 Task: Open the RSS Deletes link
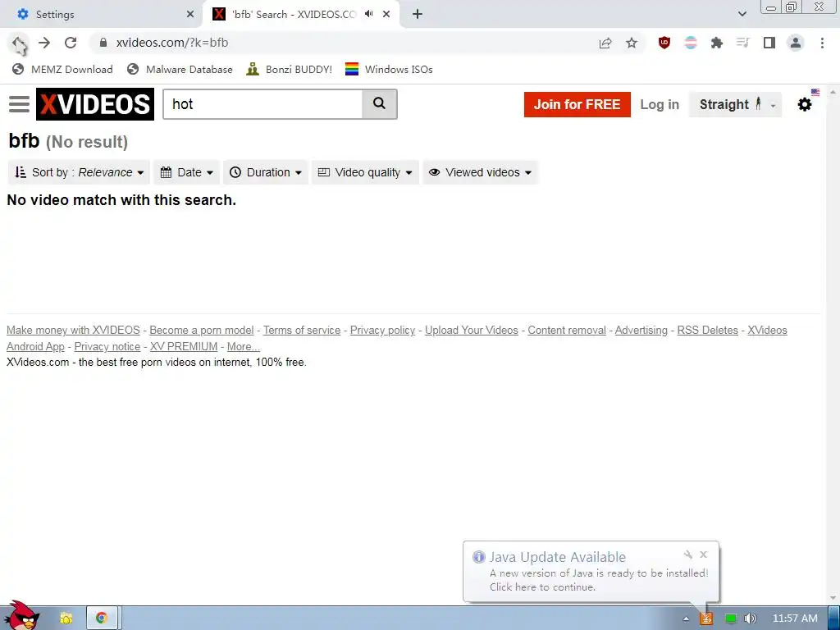(708, 330)
